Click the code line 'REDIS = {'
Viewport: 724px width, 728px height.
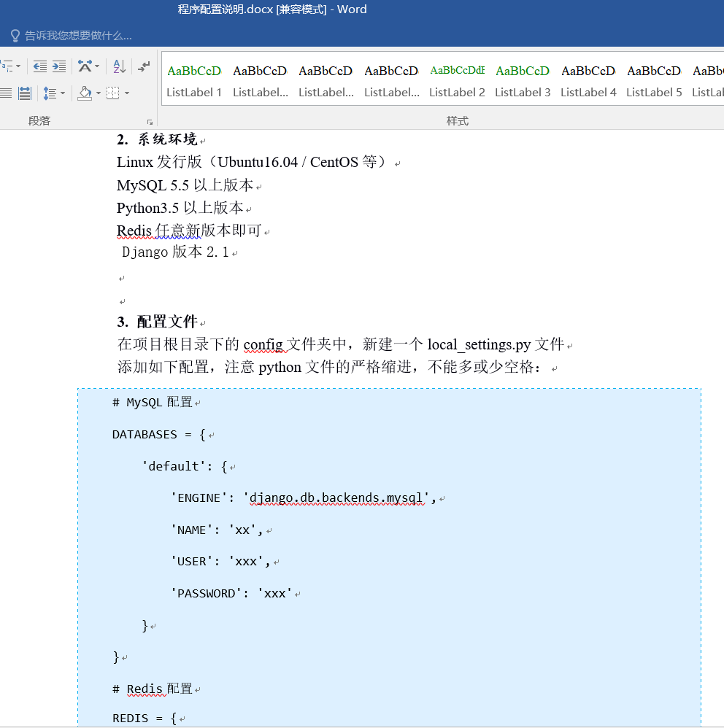coord(145,719)
